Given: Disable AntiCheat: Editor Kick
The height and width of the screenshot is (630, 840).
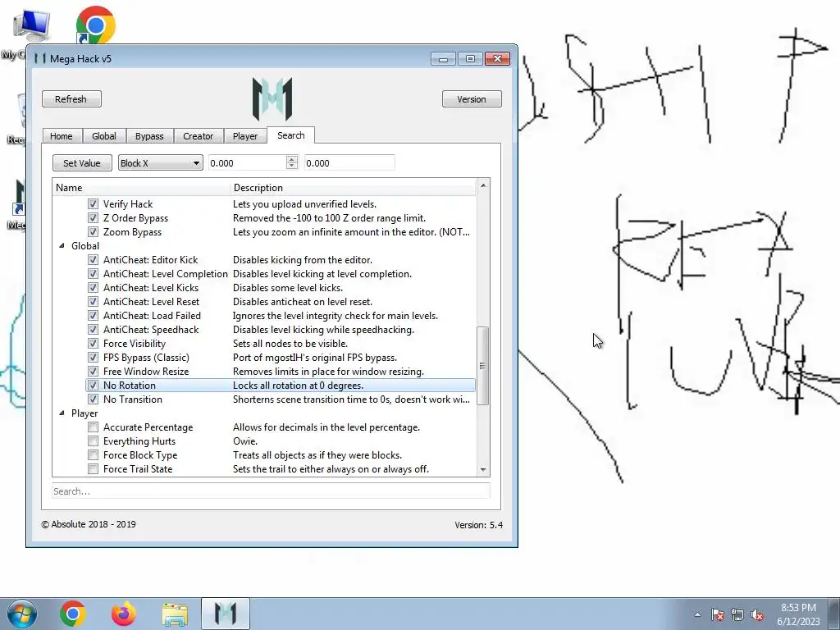Looking at the screenshot, I should click(94, 260).
